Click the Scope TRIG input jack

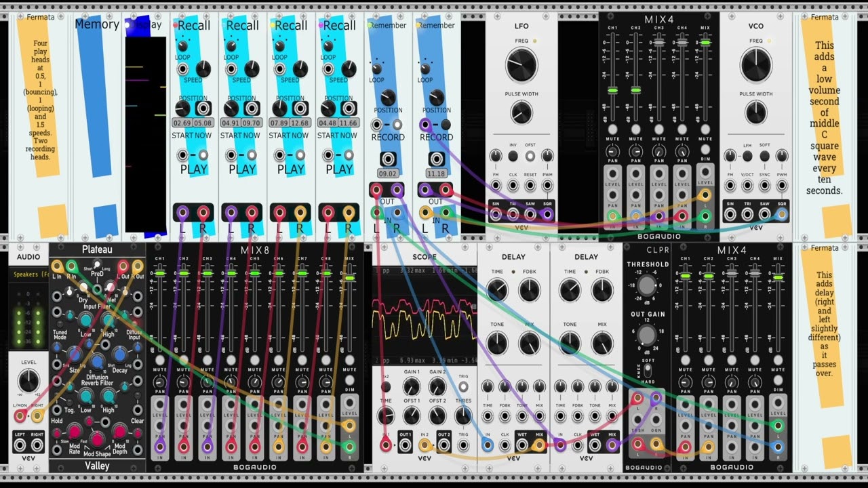click(x=463, y=445)
